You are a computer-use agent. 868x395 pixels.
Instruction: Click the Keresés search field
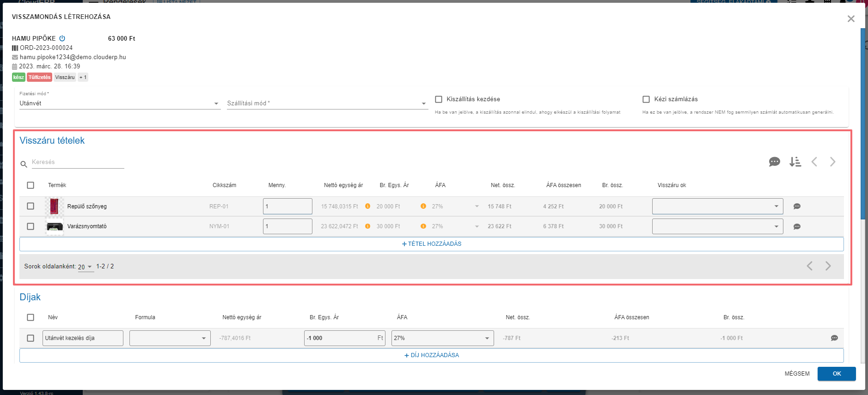coord(77,162)
